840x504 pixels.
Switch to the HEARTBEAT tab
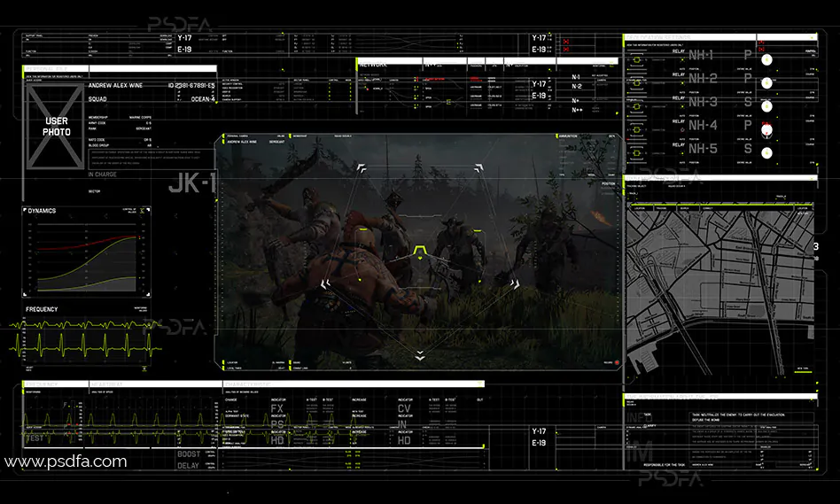(x=155, y=384)
